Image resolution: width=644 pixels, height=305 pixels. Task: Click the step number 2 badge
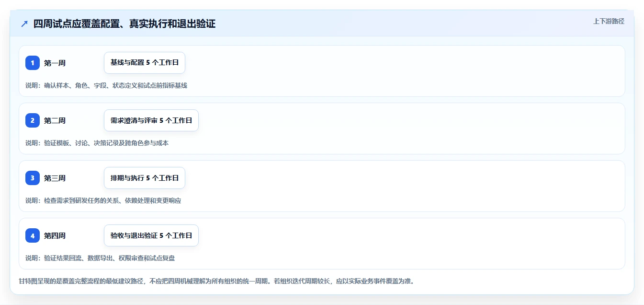coord(33,120)
